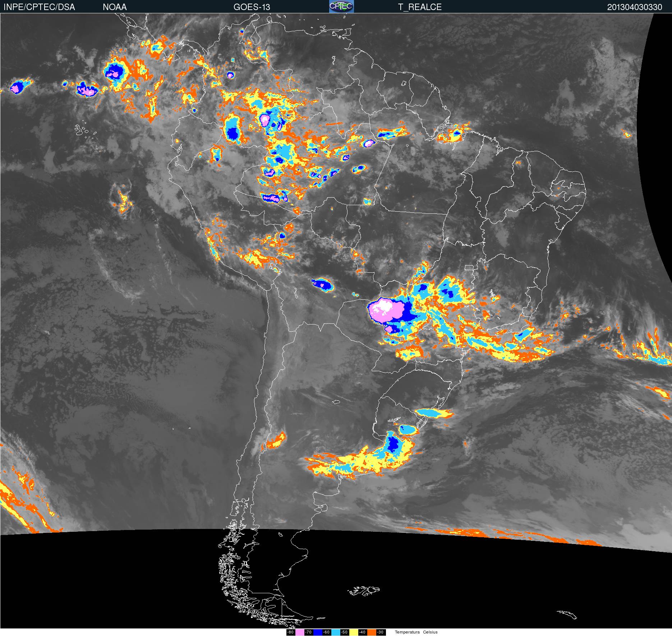Click the -30 legend value
Viewport: 672px width, 636px height.
tap(380, 632)
